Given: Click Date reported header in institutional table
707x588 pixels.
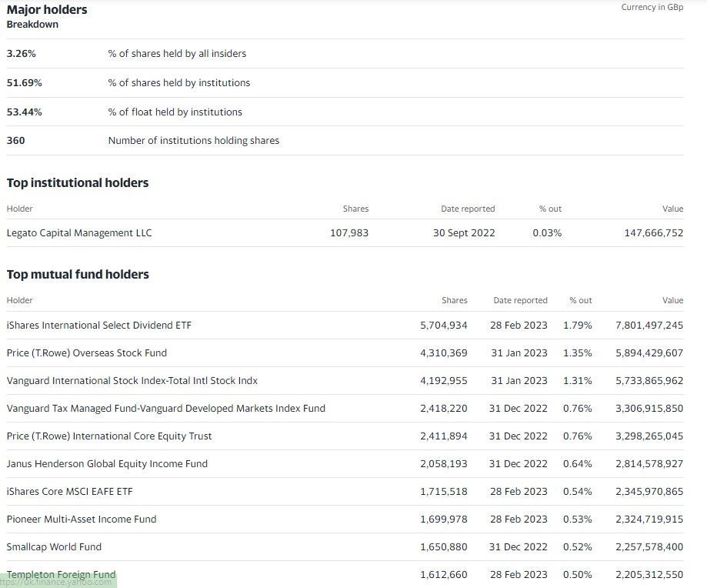Looking at the screenshot, I should (468, 209).
